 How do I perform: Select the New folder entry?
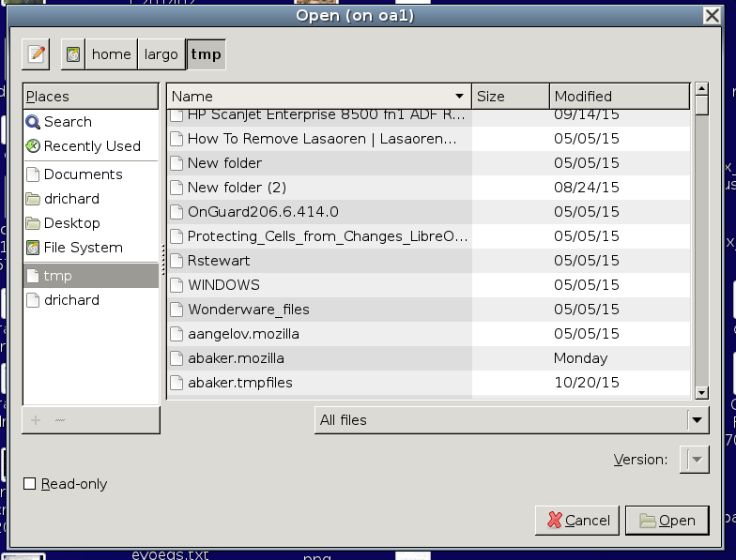click(x=429, y=163)
